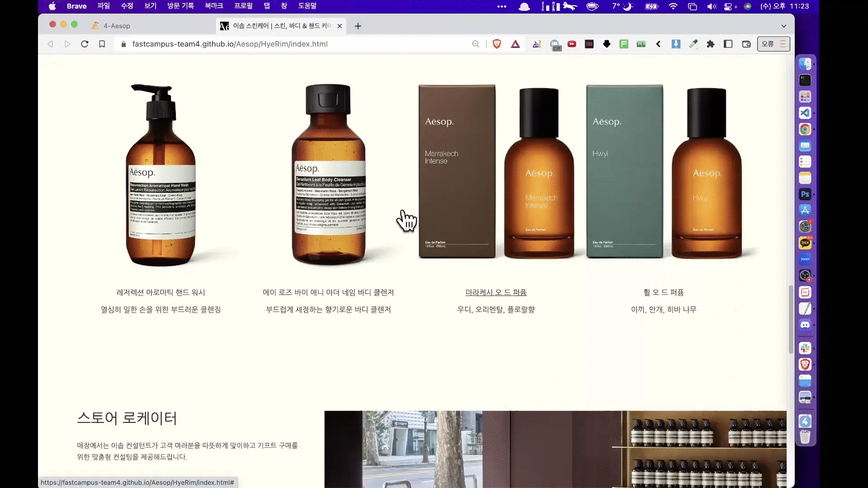Click the eyedropper color picker extension

point(693,44)
